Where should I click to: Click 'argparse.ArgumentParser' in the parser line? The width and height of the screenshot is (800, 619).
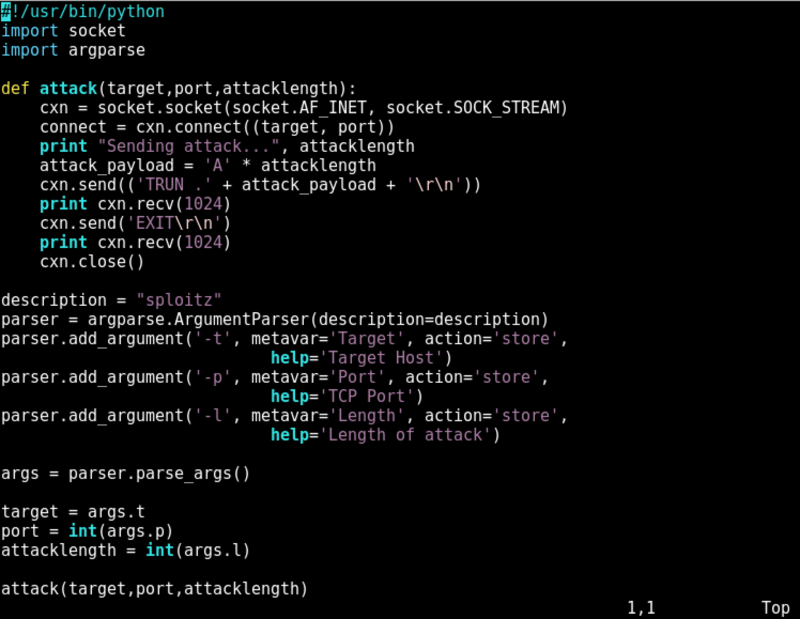(198, 319)
